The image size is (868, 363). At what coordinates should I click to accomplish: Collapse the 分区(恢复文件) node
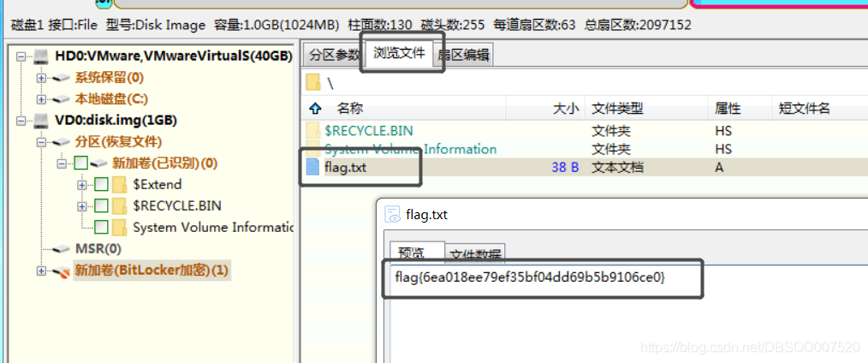(41, 141)
